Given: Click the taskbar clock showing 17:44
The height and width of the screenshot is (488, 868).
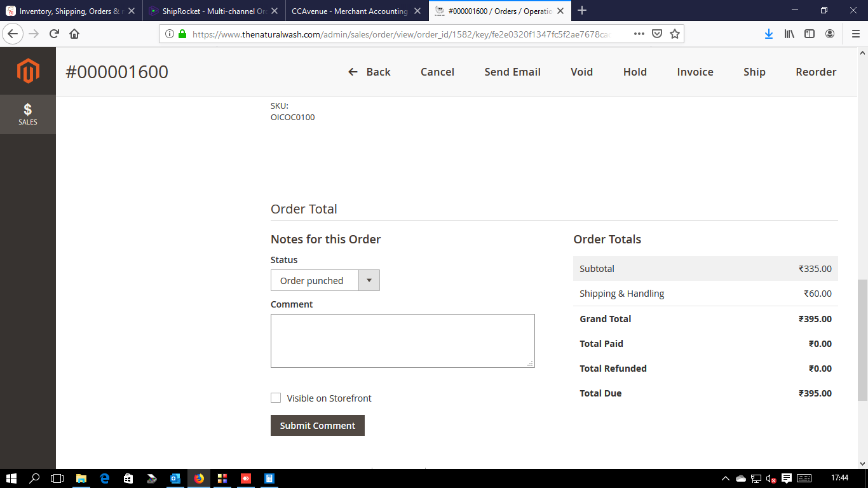Looking at the screenshot, I should (x=839, y=478).
